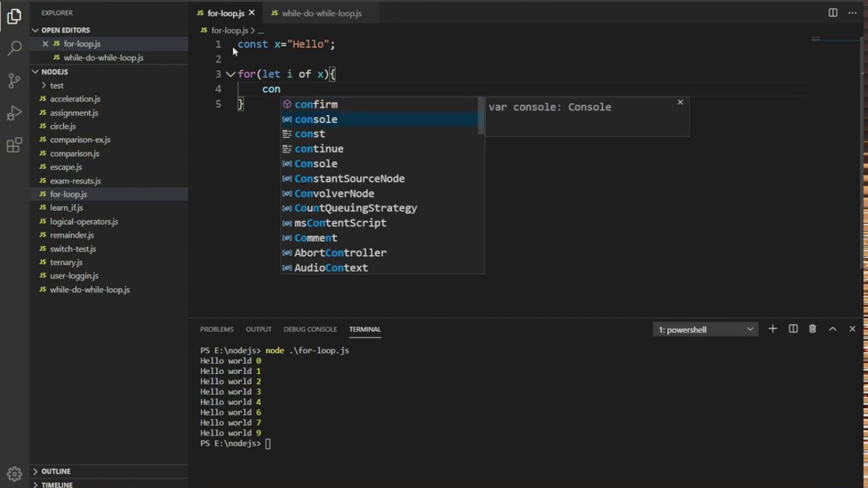
Task: Choose the CountQueuingStrategy suggestion
Action: (380, 208)
